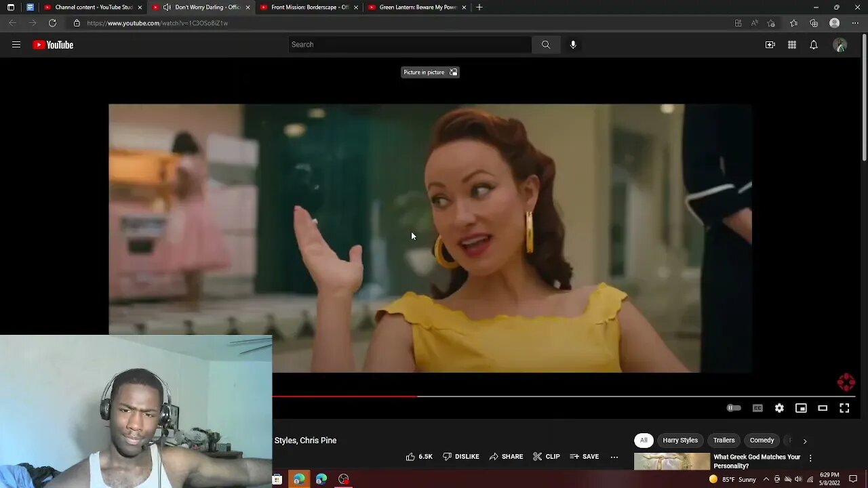Click the magnifier search button
Viewport: 868px width, 488px height.
coord(546,45)
